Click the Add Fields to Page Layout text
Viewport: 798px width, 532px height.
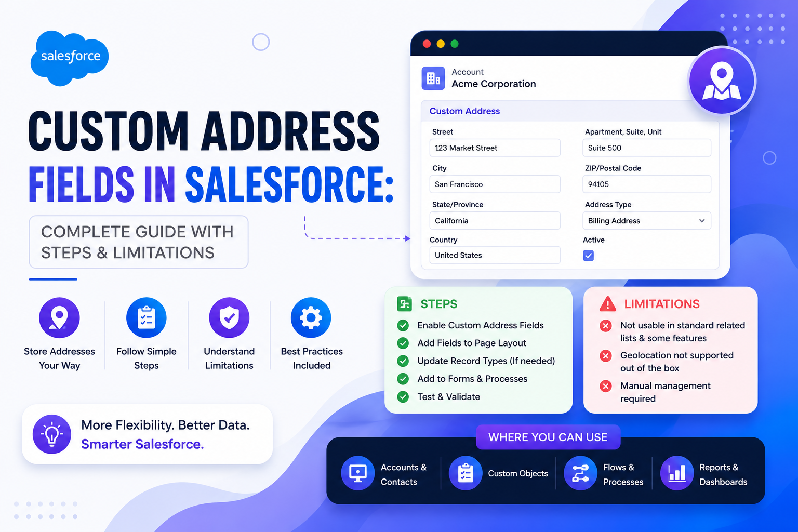click(472, 343)
